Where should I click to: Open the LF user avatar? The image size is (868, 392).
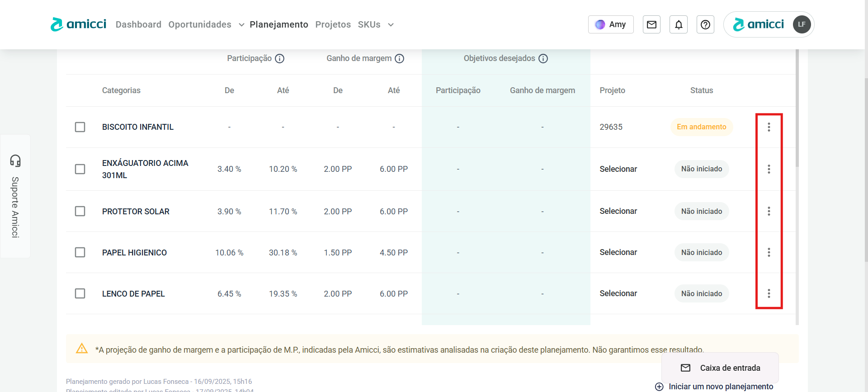click(x=802, y=24)
